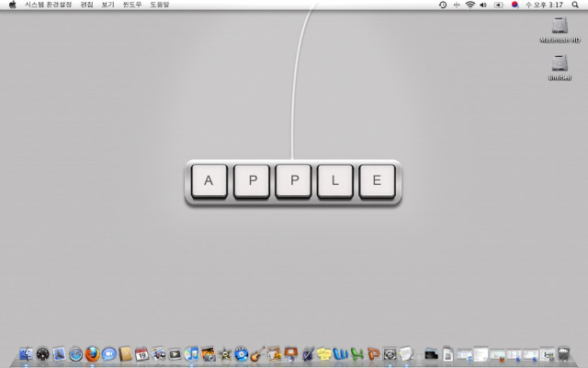Open System Preferences in the Dock
The width and height of the screenshot is (588, 368).
tap(390, 354)
